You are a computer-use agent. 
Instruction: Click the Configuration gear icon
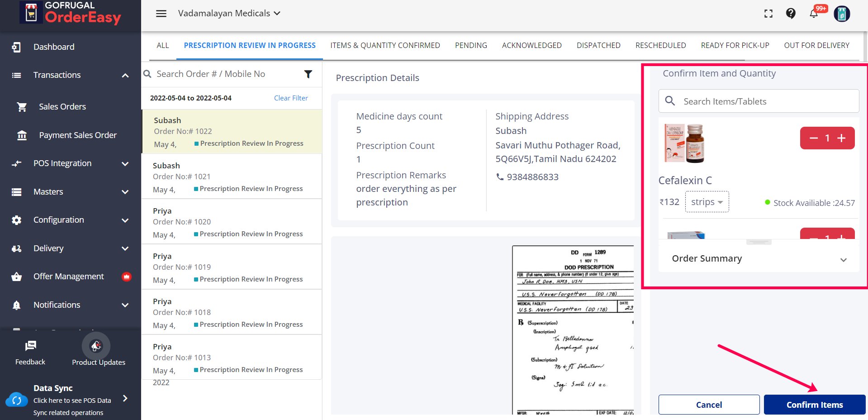click(x=16, y=220)
